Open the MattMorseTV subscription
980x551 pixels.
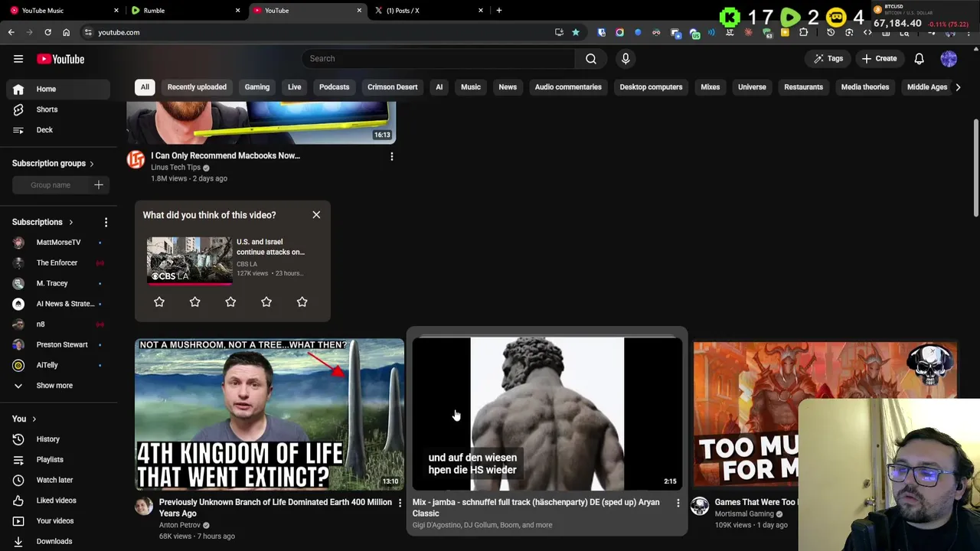coord(58,243)
